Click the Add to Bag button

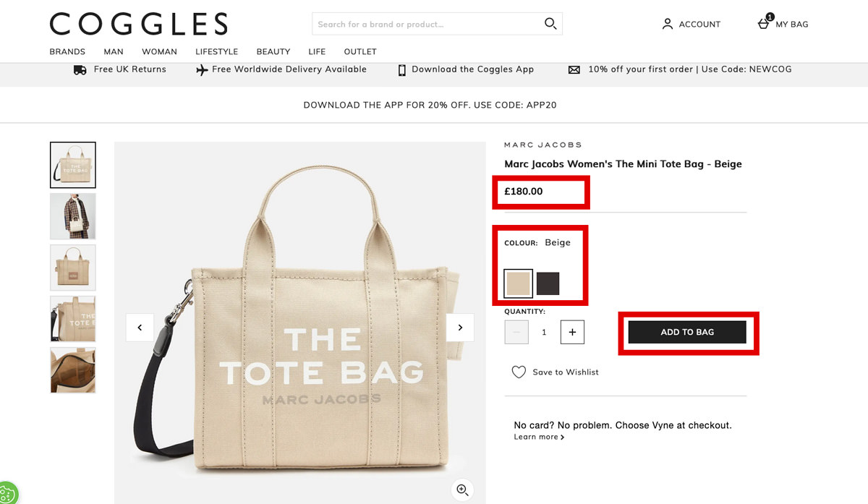coord(687,332)
